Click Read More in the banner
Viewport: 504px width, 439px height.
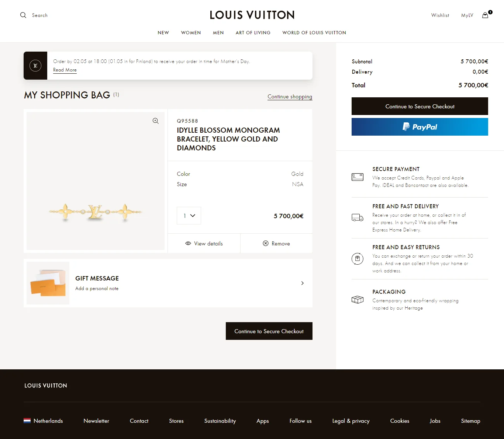coord(65,70)
